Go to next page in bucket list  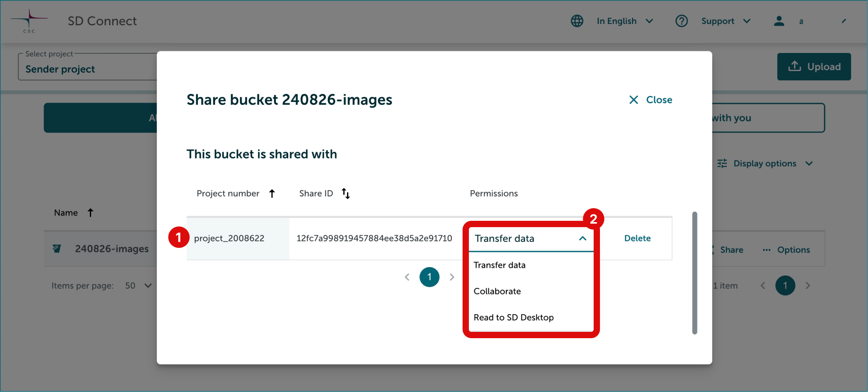pos(808,286)
